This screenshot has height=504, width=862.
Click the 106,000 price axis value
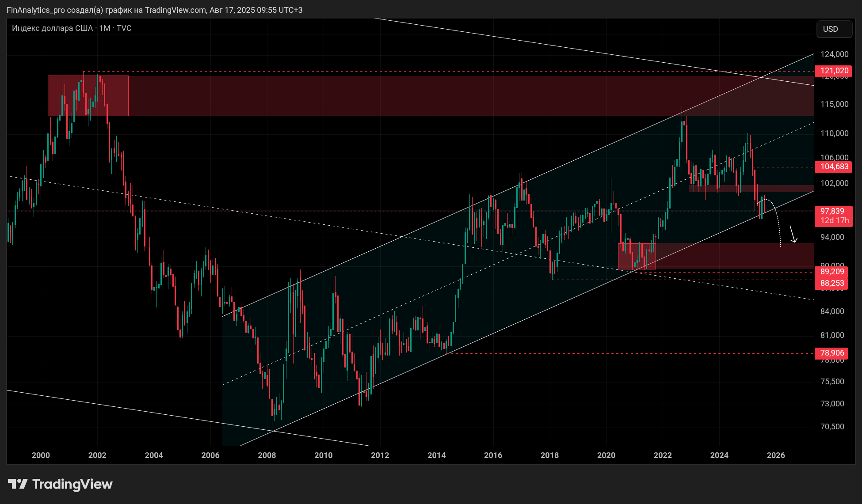[x=835, y=157]
